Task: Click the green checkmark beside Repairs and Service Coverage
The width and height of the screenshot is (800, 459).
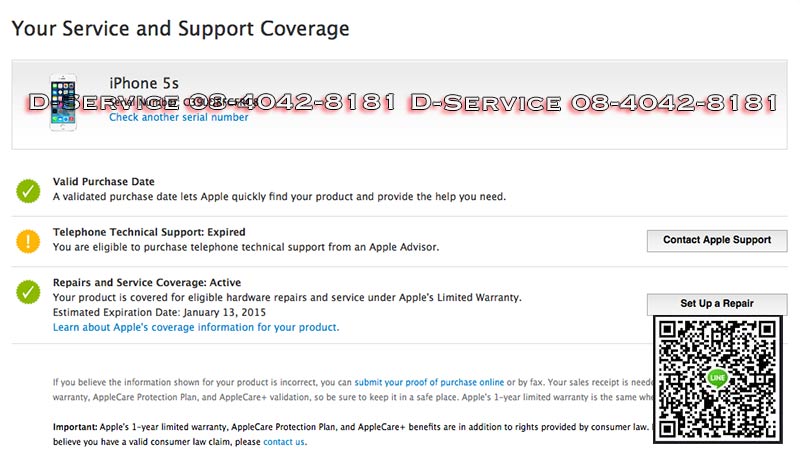Action: [27, 291]
